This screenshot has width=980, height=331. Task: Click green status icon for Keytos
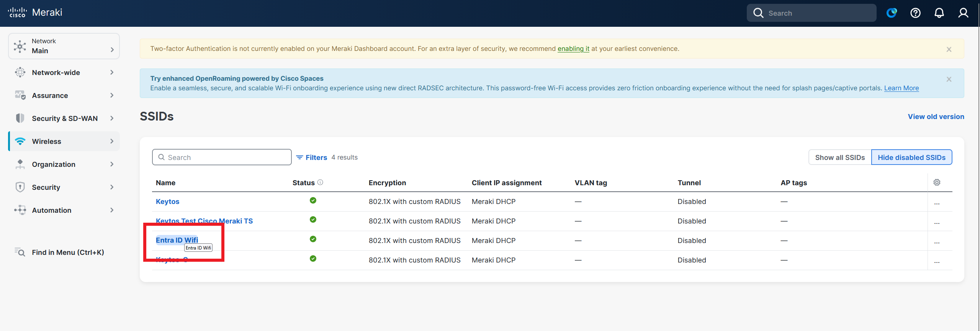(313, 201)
